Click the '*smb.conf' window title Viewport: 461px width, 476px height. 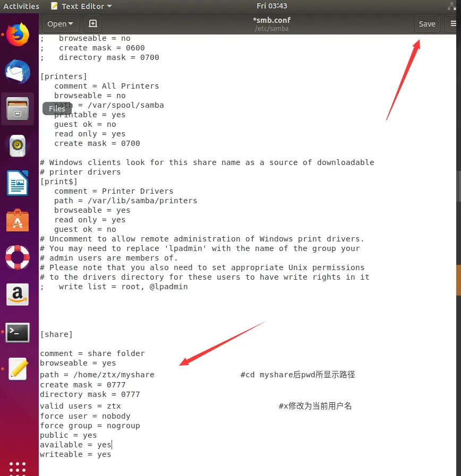pos(272,20)
